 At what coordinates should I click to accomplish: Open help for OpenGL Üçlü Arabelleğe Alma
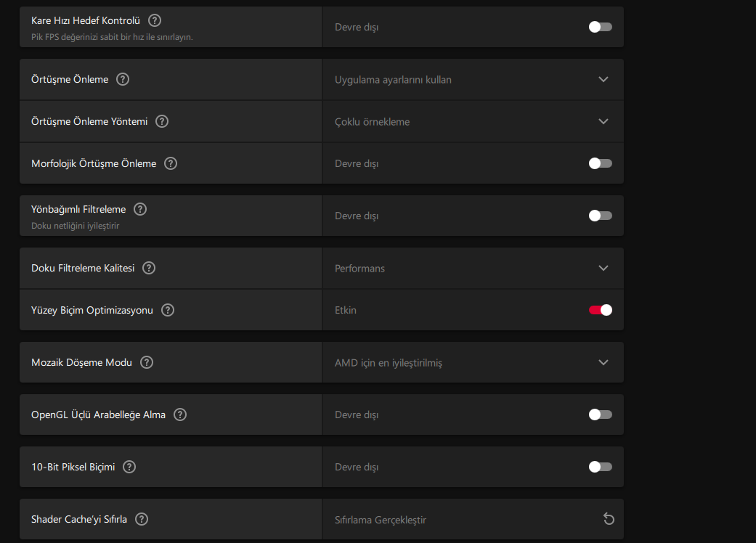point(180,415)
